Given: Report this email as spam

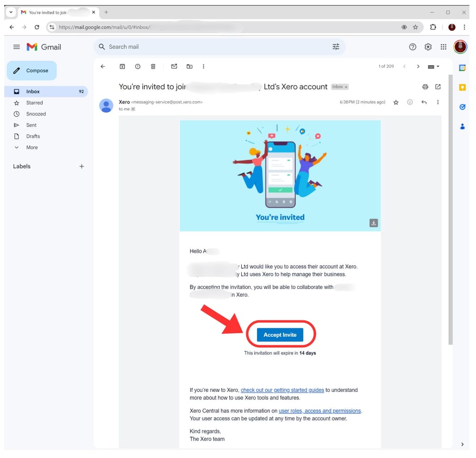Looking at the screenshot, I should click(138, 67).
